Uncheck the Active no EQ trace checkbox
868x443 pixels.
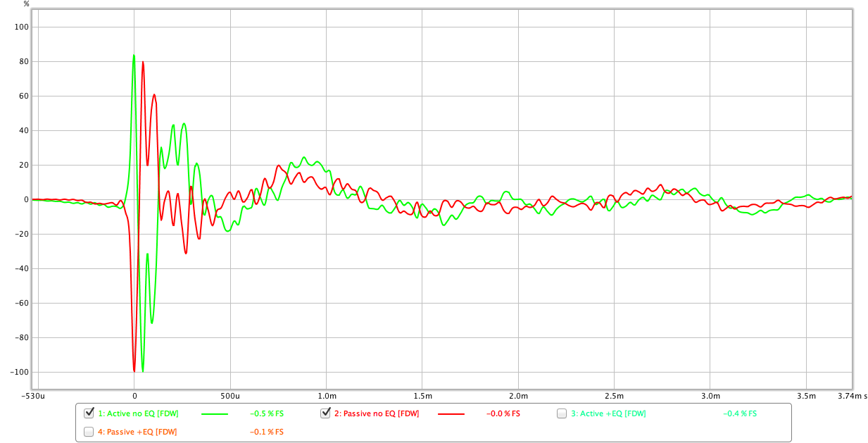(x=89, y=413)
